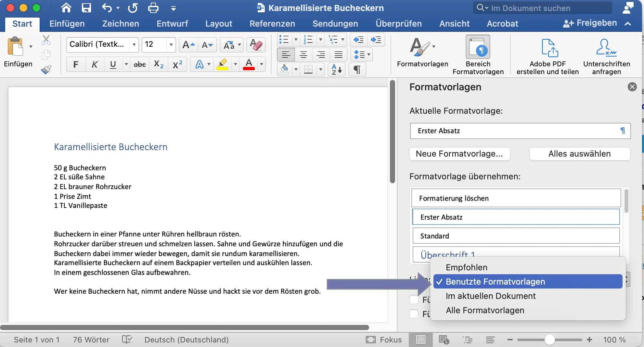This screenshot has height=347, width=644.
Task: Click Neue Formatvorlage... button
Action: point(459,154)
